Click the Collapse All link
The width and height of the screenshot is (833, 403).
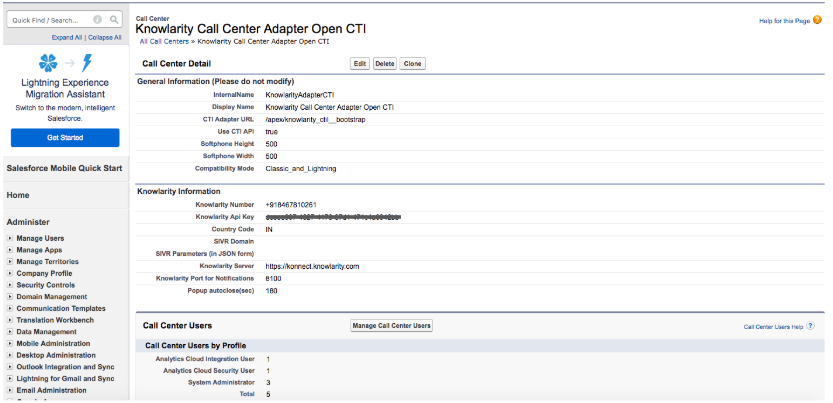pyautogui.click(x=105, y=38)
